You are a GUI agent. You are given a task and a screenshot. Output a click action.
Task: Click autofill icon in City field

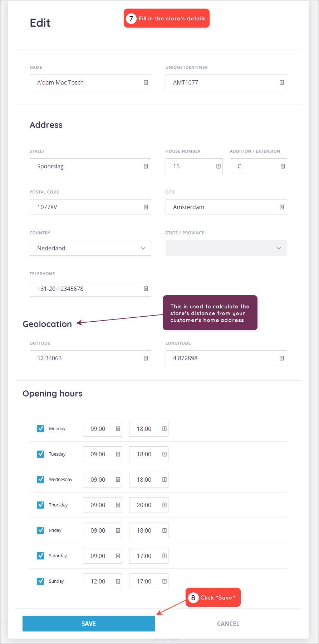282,207
